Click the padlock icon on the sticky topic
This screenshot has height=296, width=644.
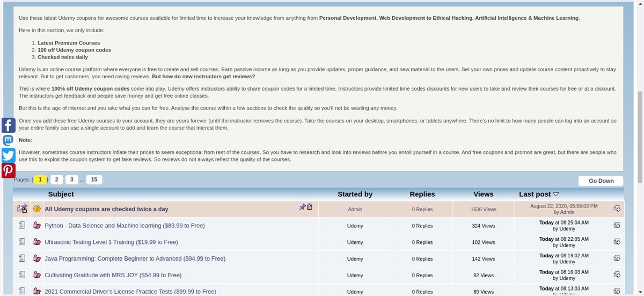[x=309, y=206]
